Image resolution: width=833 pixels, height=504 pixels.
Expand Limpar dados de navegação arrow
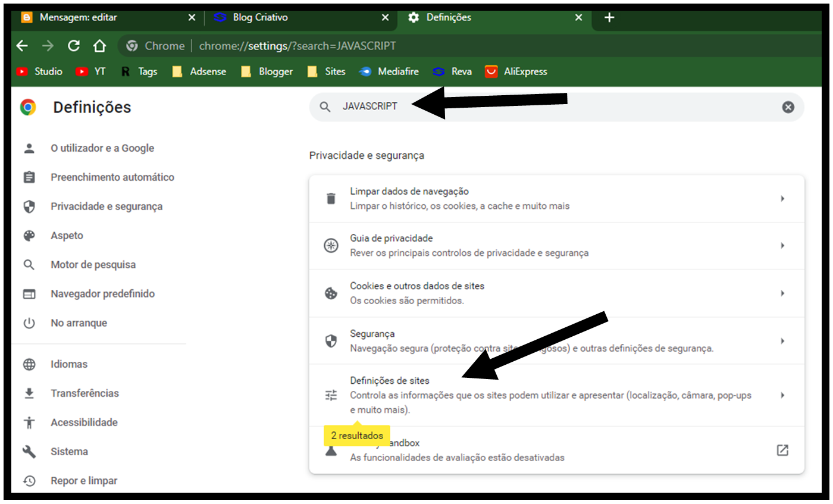coord(782,199)
